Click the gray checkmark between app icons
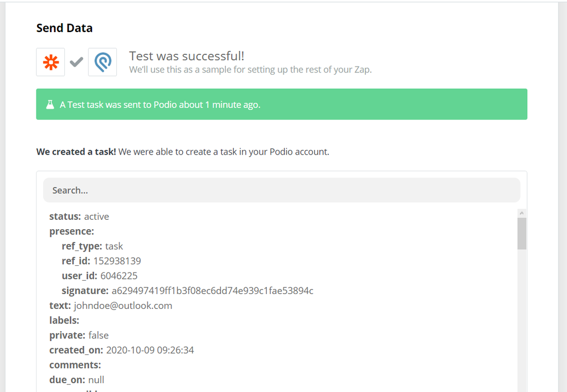This screenshot has height=392, width=567. [76, 63]
